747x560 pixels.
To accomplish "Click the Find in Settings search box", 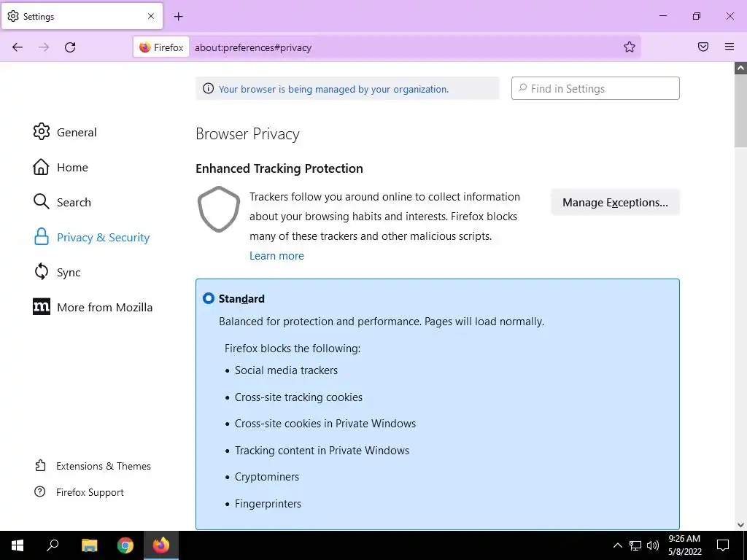I will click(x=595, y=88).
